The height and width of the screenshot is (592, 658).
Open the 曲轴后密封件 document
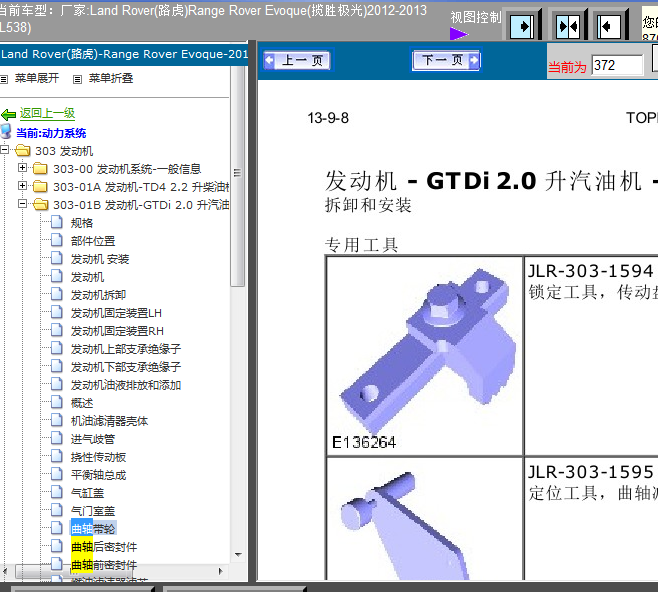(104, 547)
